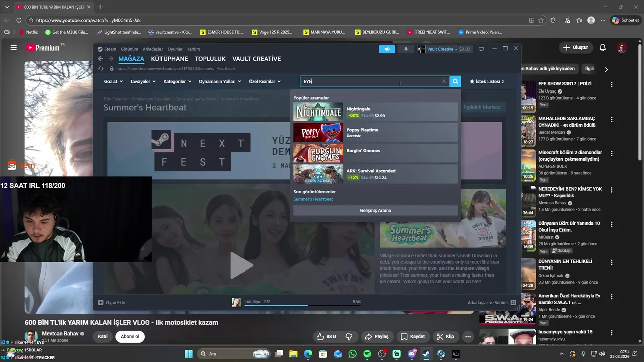644x362 pixels.
Task: Click Paylaş share button
Action: pos(377,337)
